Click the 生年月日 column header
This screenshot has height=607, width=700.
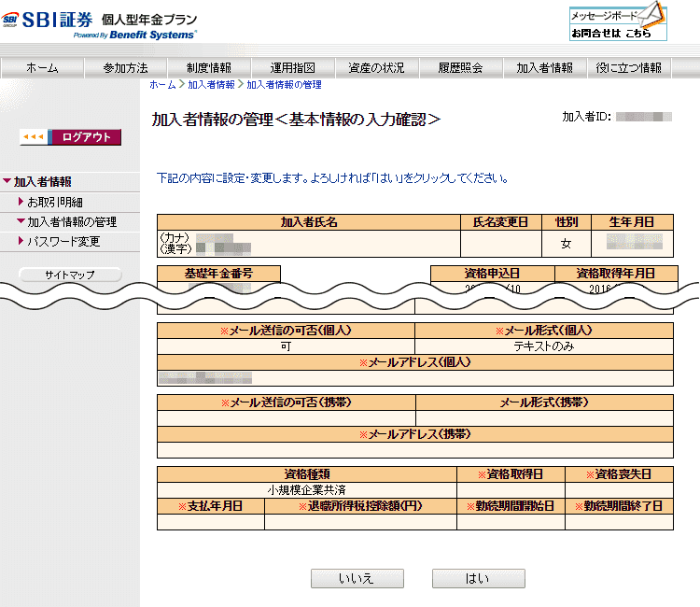click(x=632, y=222)
